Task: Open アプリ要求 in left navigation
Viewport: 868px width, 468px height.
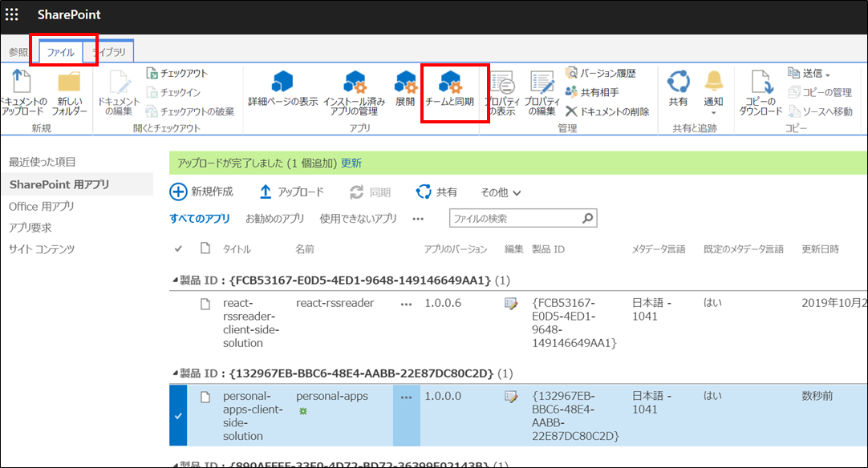Action: (30, 228)
